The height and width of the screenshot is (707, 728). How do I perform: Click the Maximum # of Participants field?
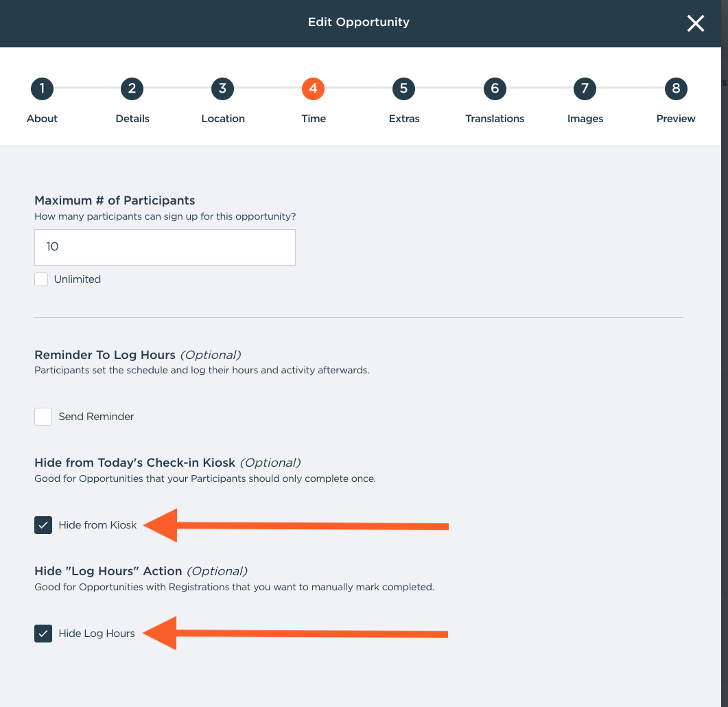pos(165,247)
